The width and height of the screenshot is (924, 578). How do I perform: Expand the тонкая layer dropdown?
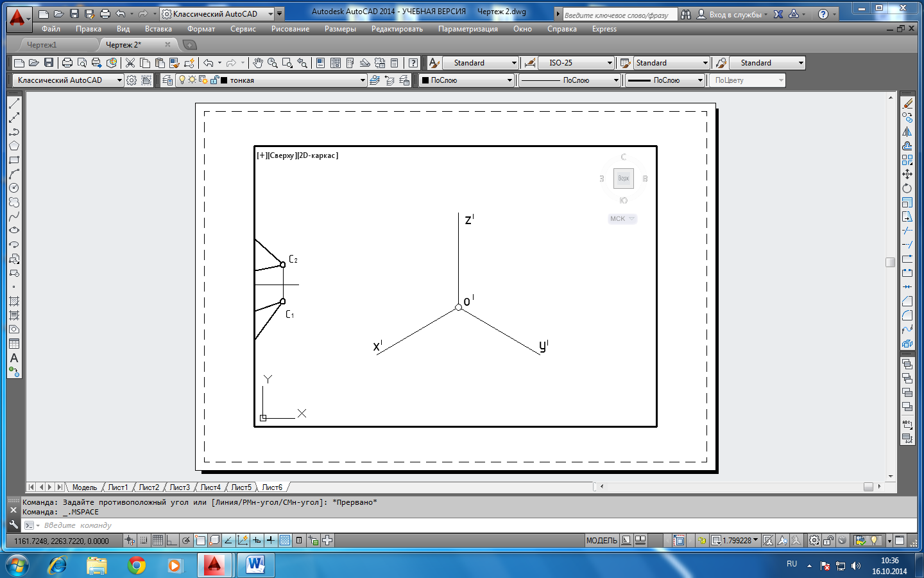(x=363, y=80)
